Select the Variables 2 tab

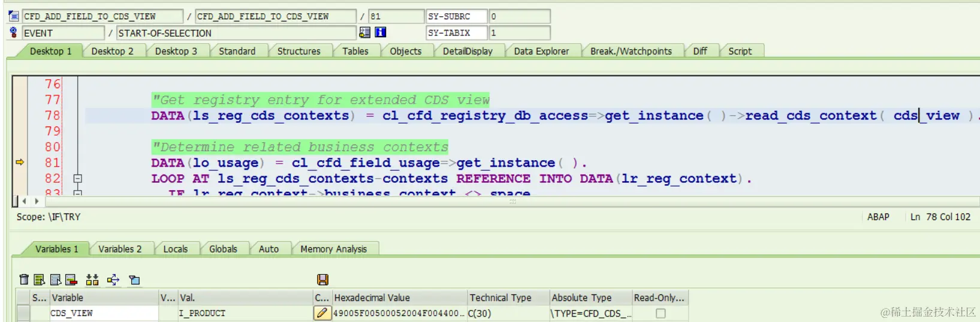point(120,249)
